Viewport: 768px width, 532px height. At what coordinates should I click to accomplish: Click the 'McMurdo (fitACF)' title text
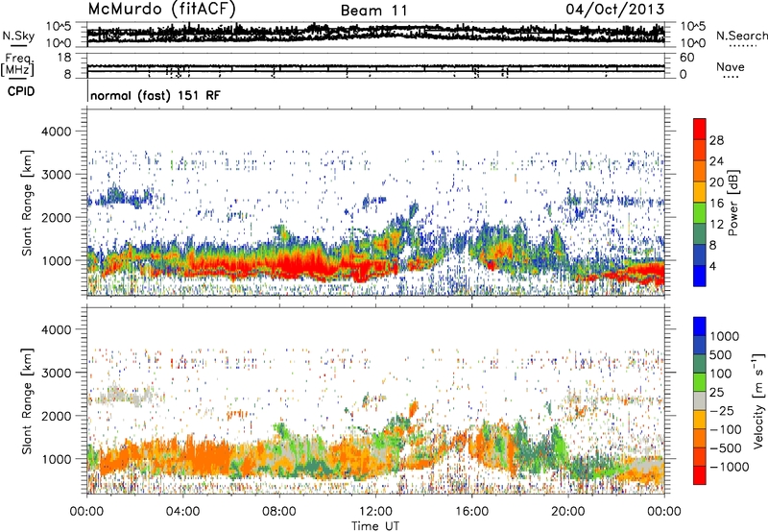(161, 9)
